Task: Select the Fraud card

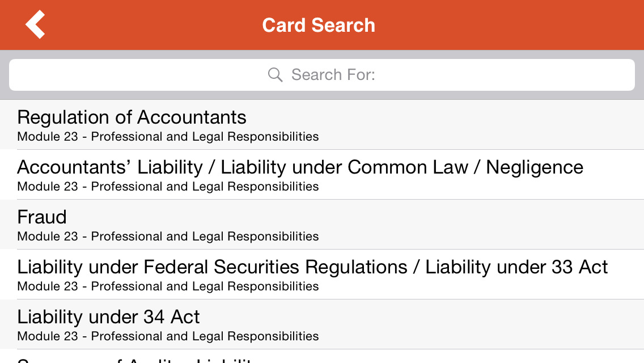Action: click(42, 217)
